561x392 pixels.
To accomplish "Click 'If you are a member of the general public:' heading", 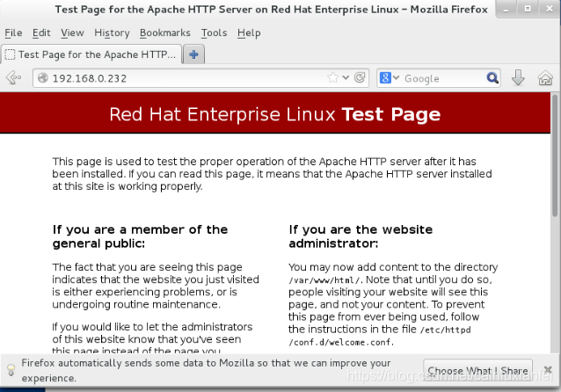I will 140,236.
